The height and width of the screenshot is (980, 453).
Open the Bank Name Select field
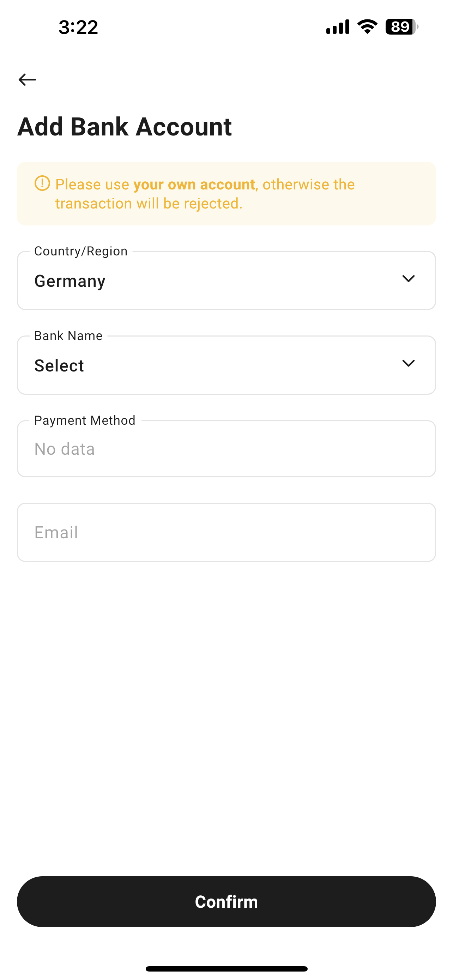[226, 365]
